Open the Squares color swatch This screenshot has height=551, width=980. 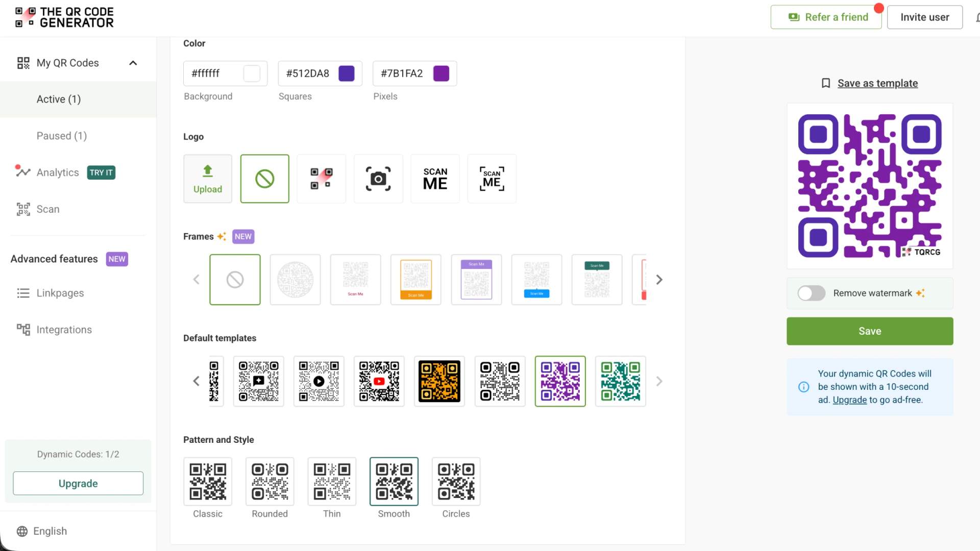pos(347,73)
